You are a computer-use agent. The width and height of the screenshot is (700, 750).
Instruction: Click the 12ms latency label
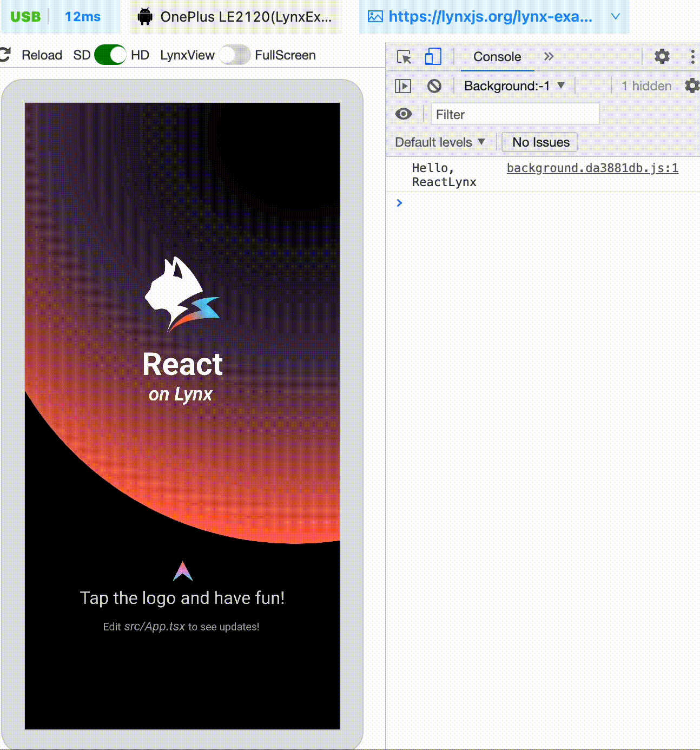coord(83,17)
